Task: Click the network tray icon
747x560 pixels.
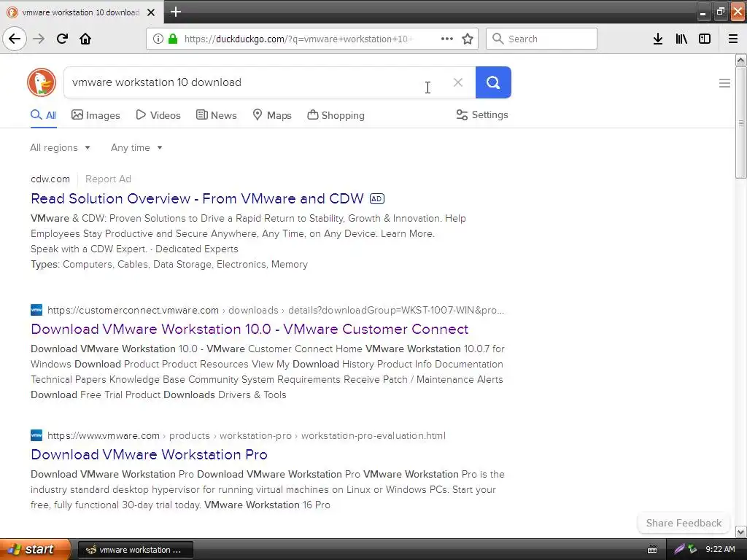Action: [x=692, y=549]
